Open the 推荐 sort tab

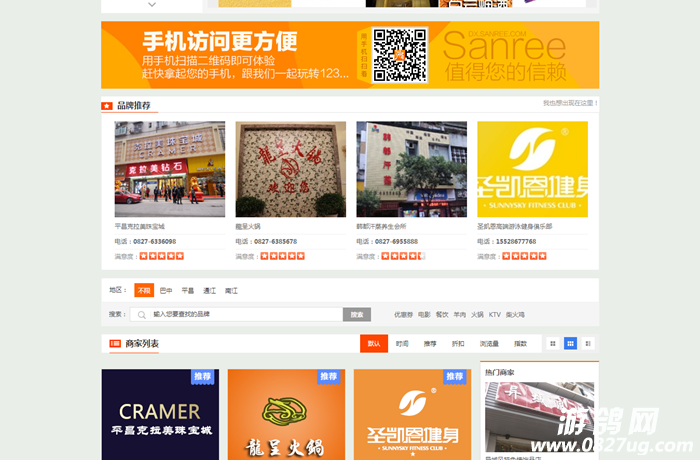point(430,343)
